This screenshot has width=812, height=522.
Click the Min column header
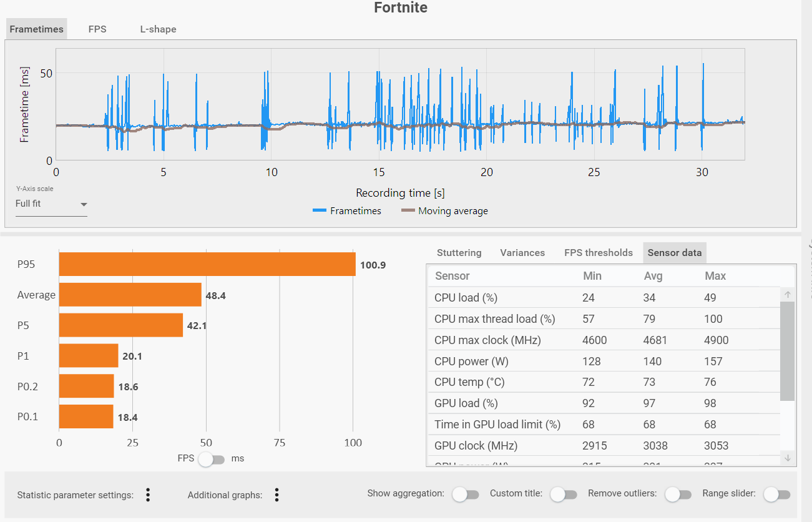592,276
